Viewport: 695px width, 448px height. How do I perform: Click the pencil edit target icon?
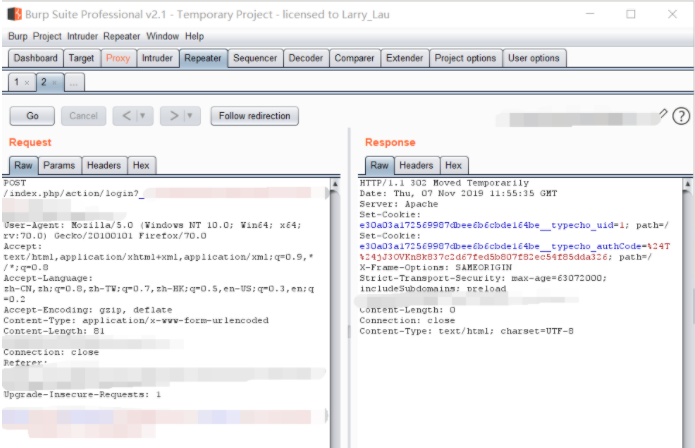point(663,113)
